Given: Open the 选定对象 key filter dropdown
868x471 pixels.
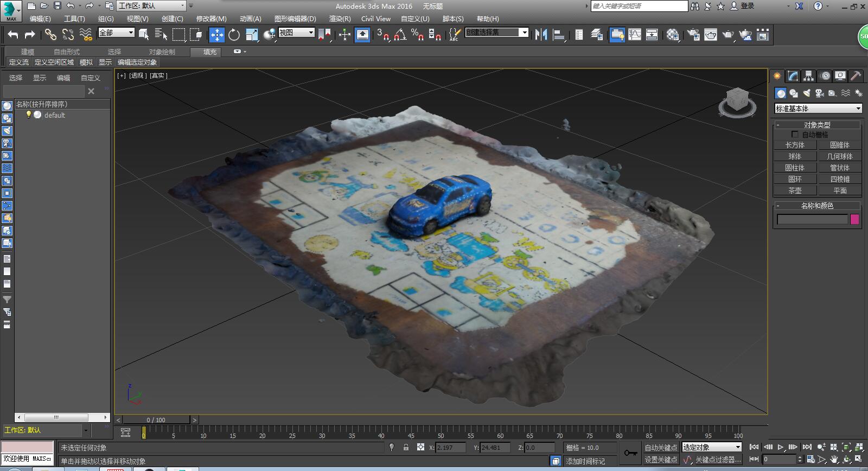Looking at the screenshot, I should [x=712, y=447].
